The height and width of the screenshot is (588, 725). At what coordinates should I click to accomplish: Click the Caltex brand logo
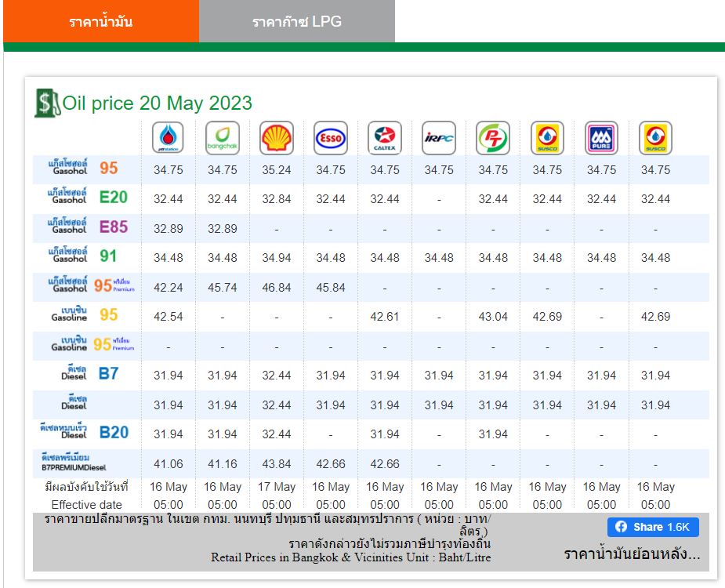pos(385,137)
